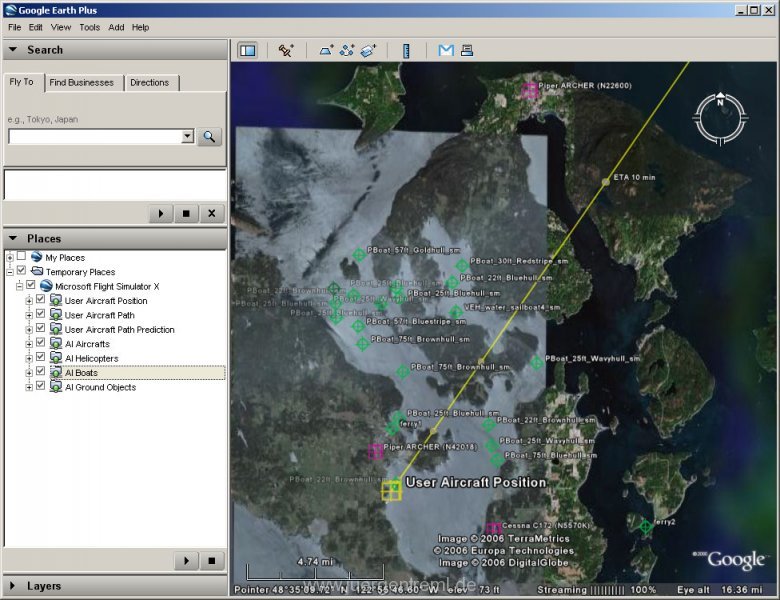Click the search magnifying glass button

(209, 136)
